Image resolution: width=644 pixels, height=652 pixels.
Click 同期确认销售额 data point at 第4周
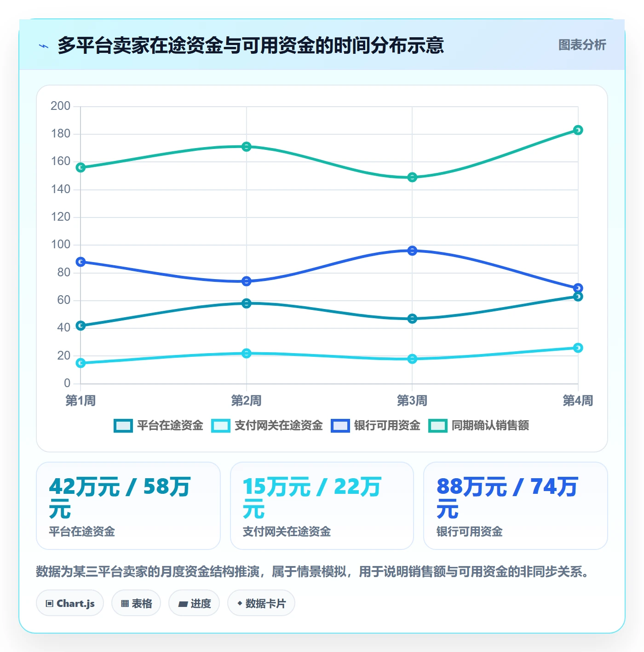tap(578, 130)
